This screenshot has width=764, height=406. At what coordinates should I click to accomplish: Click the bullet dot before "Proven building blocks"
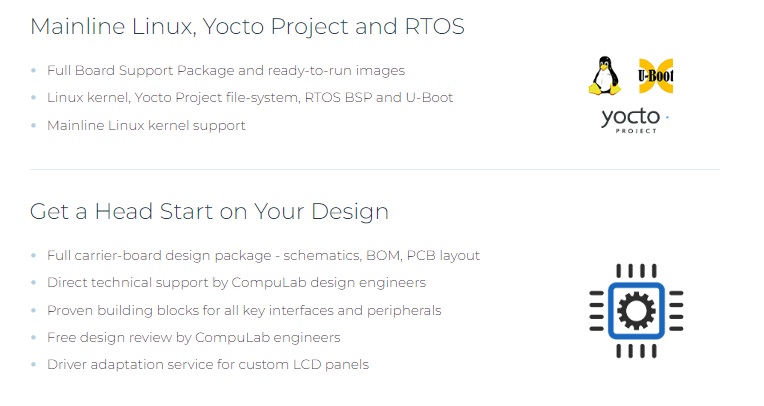(34, 310)
